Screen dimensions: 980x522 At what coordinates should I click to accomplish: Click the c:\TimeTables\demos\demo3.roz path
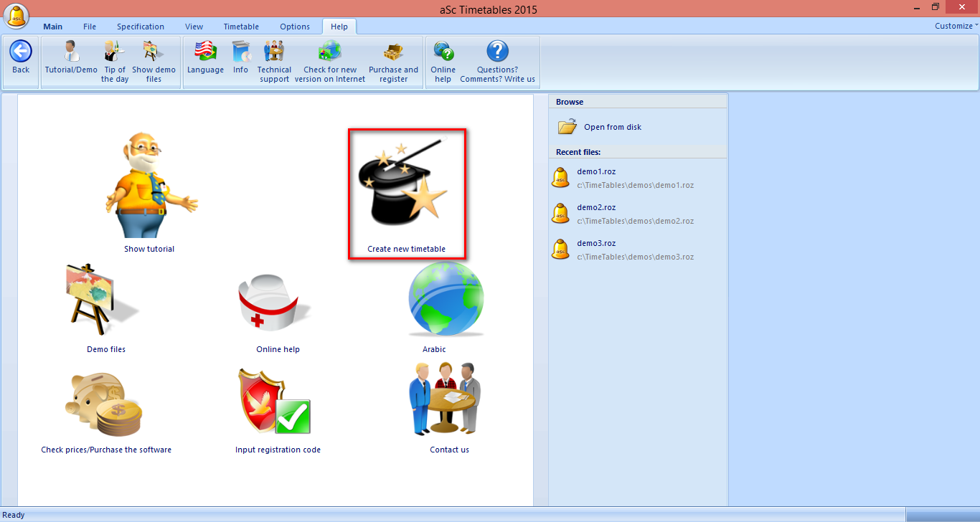636,257
